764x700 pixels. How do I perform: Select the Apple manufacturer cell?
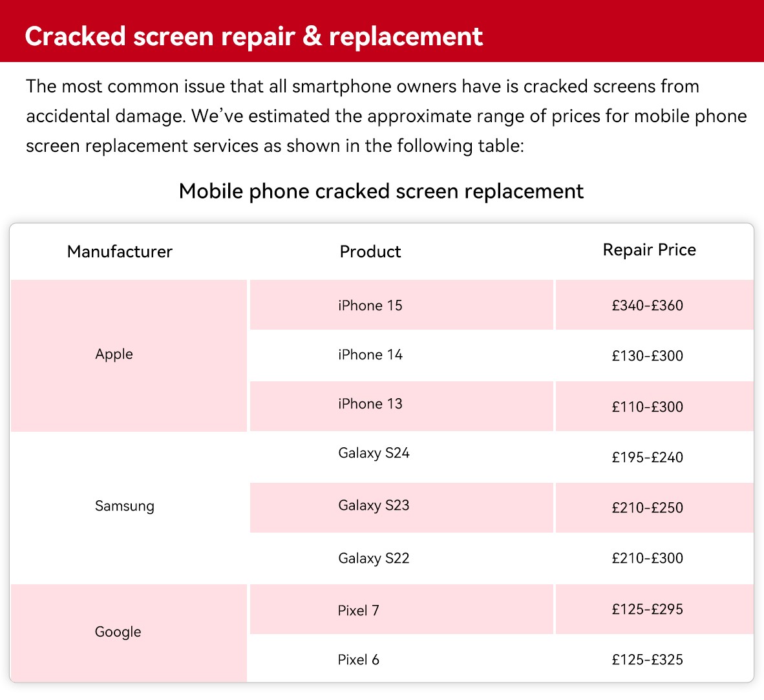pos(114,354)
